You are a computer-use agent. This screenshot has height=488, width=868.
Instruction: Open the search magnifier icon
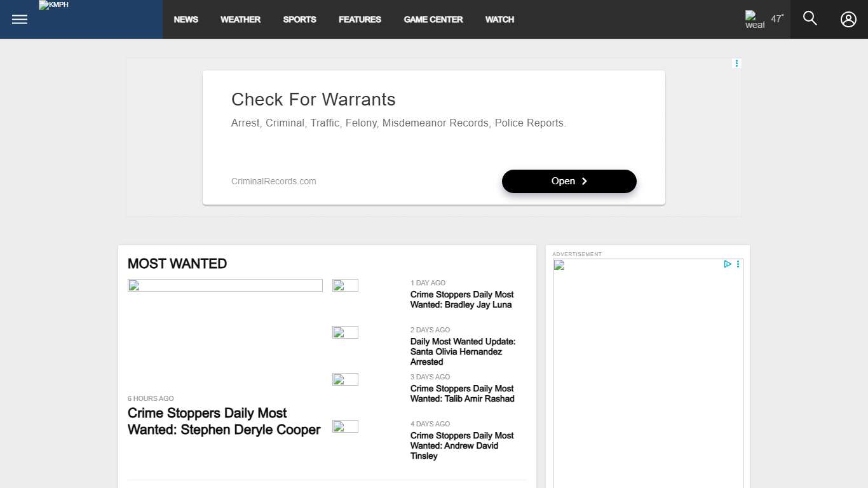[x=810, y=18]
